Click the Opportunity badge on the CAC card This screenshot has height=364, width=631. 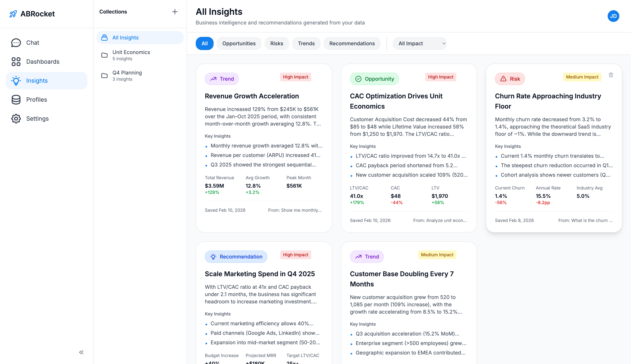[374, 79]
